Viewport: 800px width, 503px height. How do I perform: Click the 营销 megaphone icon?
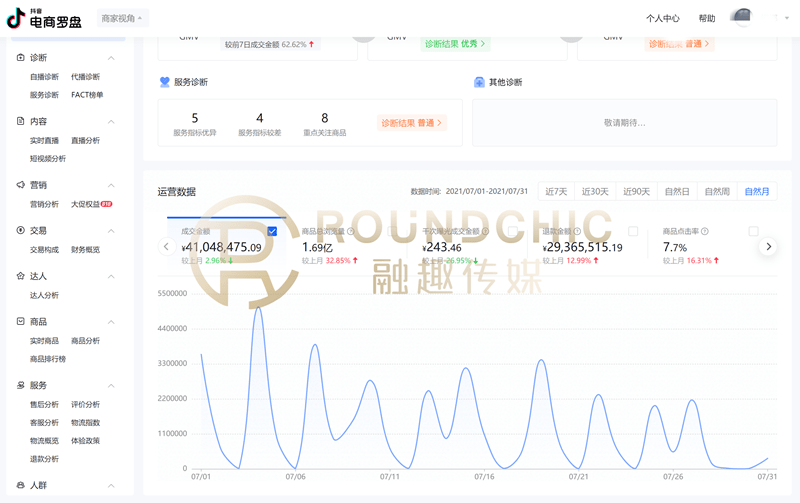(x=21, y=185)
